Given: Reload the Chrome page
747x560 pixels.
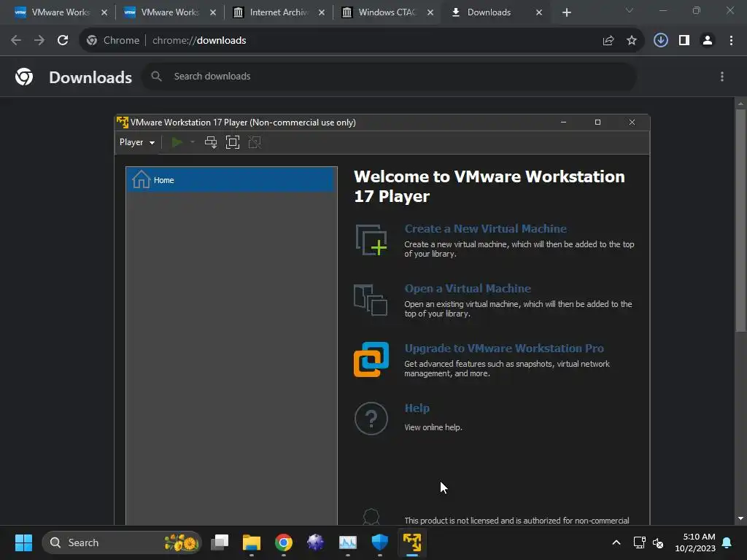Looking at the screenshot, I should point(63,41).
